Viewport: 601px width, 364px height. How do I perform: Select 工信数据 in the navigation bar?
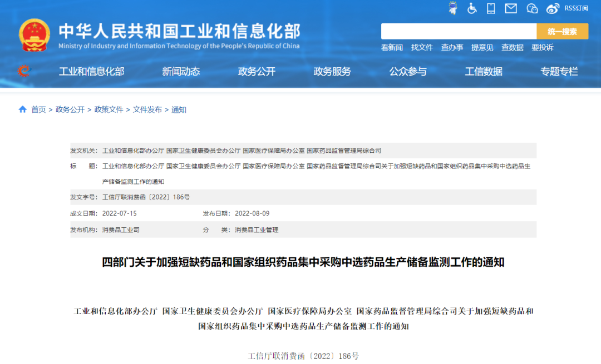[484, 72]
